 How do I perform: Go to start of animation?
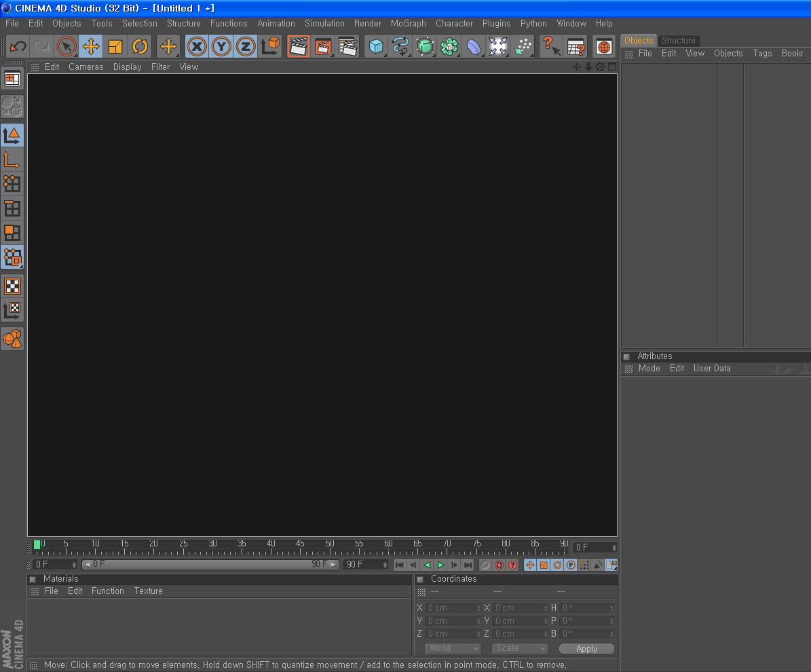coord(400,565)
